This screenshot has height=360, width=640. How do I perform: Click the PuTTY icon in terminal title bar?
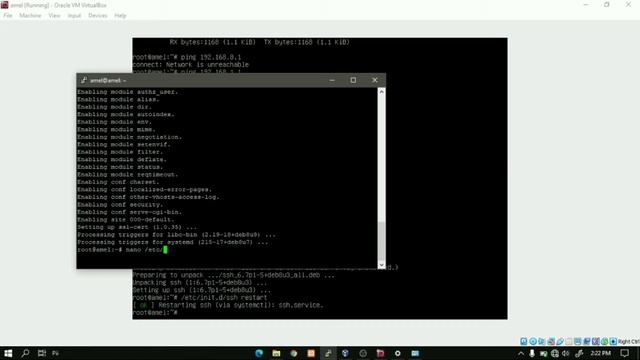84,80
